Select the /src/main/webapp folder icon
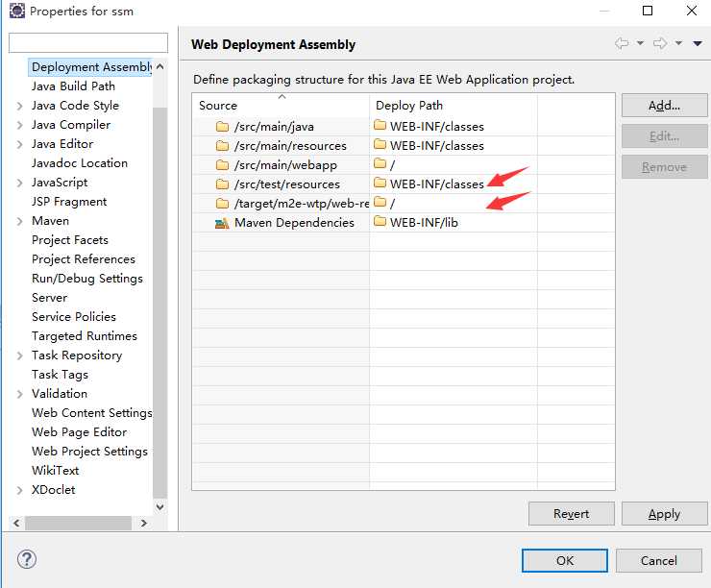This screenshot has width=711, height=588. pyautogui.click(x=222, y=165)
